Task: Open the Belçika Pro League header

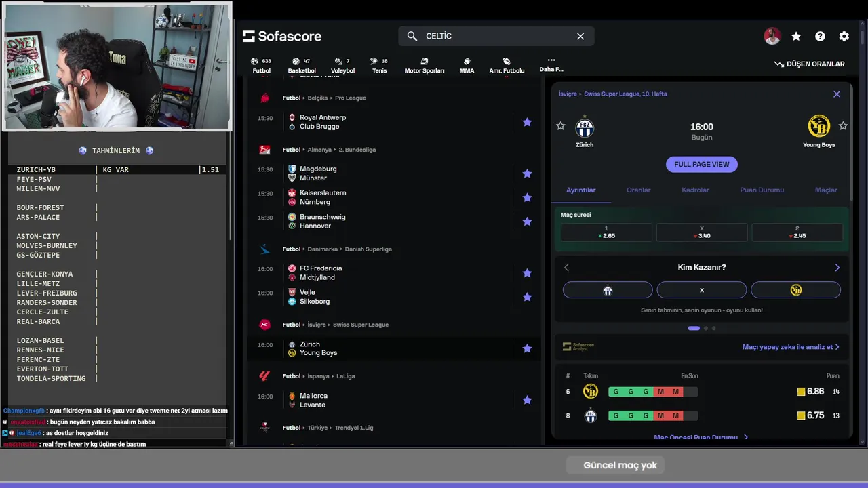Action: [324, 98]
